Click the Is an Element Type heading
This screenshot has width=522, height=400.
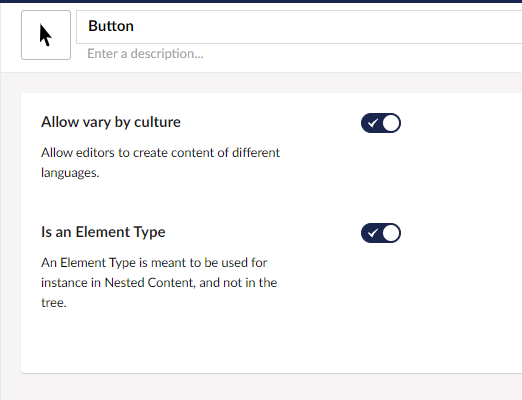(x=103, y=232)
